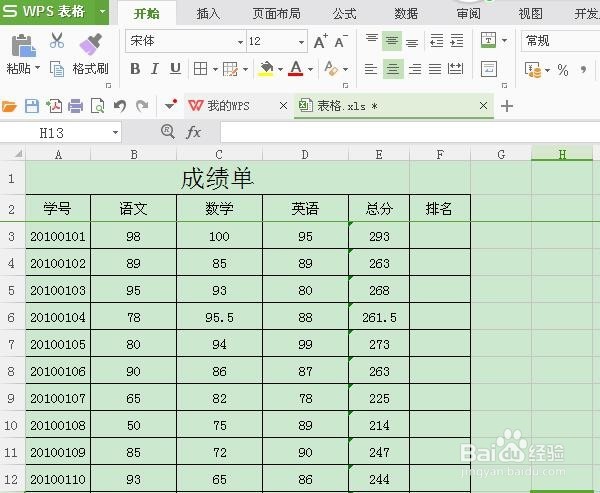Apply cell borders icon
Screen dimensions: 600x493
pos(201,69)
